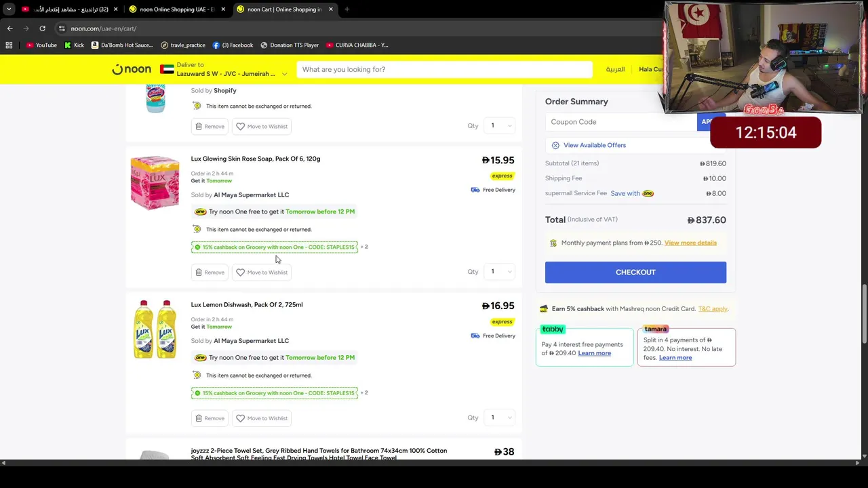Viewport: 868px width, 488px height.
Task: Reload the noon cart page
Action: pyautogui.click(x=42, y=28)
